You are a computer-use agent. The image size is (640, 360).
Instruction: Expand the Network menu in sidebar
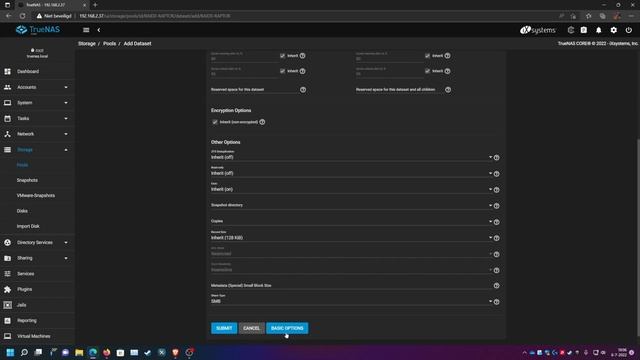[37, 134]
